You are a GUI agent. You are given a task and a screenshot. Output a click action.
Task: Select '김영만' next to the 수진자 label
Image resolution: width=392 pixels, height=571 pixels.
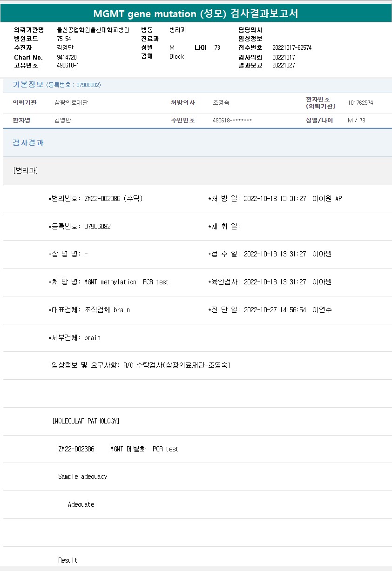(65, 48)
